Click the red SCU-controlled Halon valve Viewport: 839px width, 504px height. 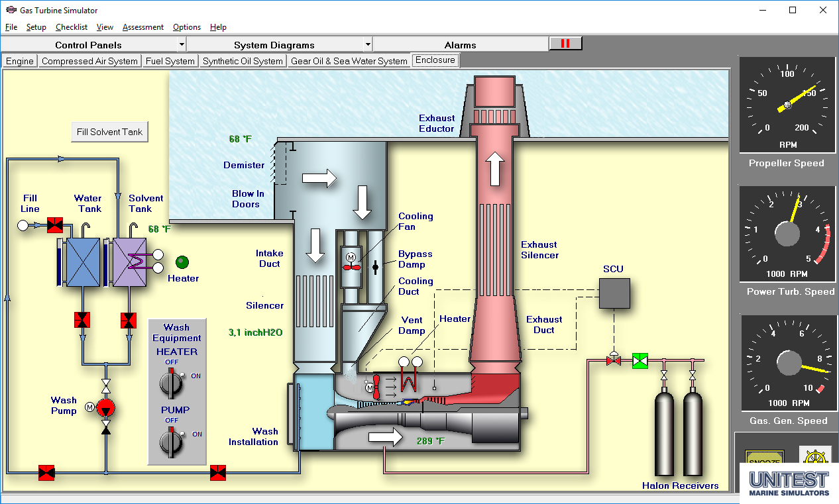614,360
